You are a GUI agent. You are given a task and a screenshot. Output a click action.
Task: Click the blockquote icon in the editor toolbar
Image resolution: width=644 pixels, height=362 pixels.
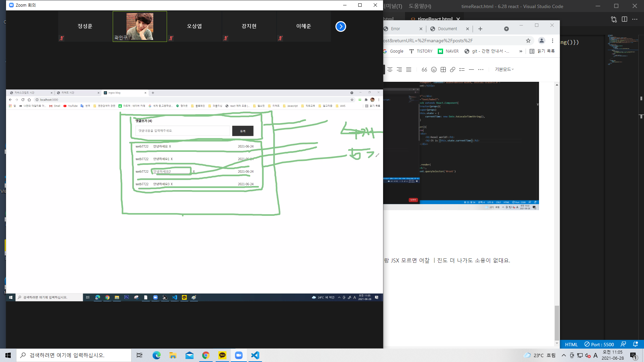[x=424, y=69]
